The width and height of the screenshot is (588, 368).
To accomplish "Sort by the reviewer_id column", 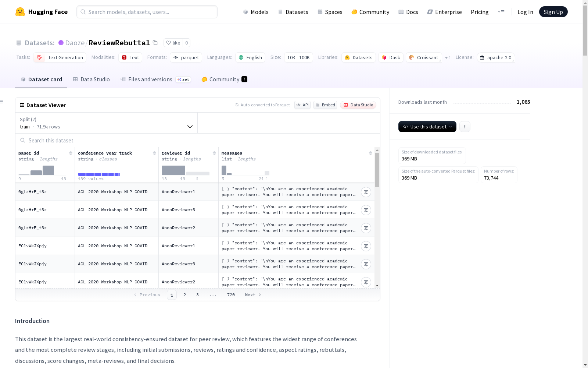I will (214, 153).
